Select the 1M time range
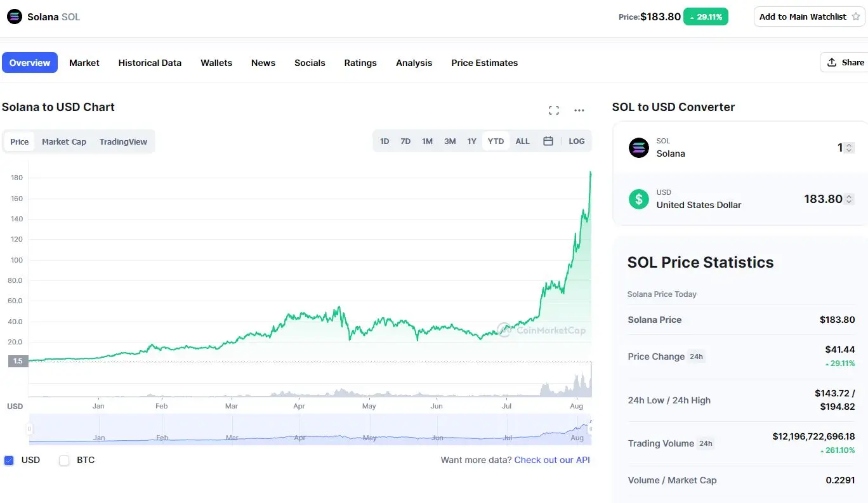 [x=427, y=141]
